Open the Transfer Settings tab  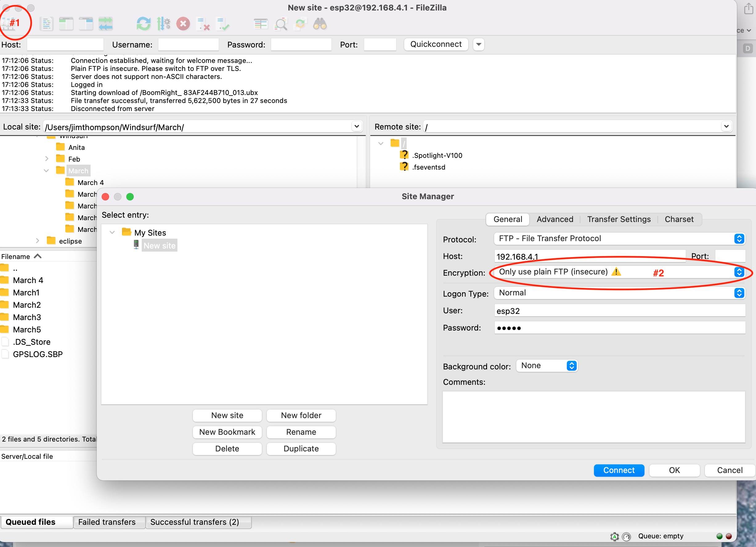pyautogui.click(x=619, y=220)
